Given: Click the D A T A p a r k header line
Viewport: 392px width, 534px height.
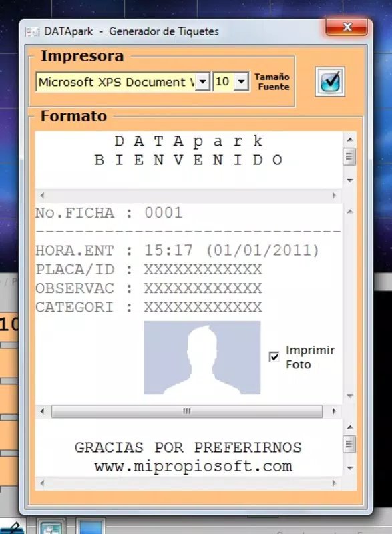Looking at the screenshot, I should click(189, 141).
